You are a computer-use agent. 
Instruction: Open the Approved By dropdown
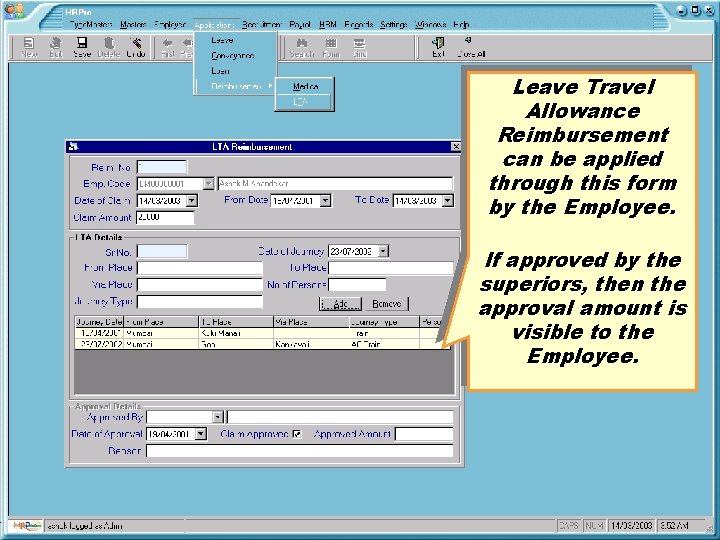pos(218,417)
